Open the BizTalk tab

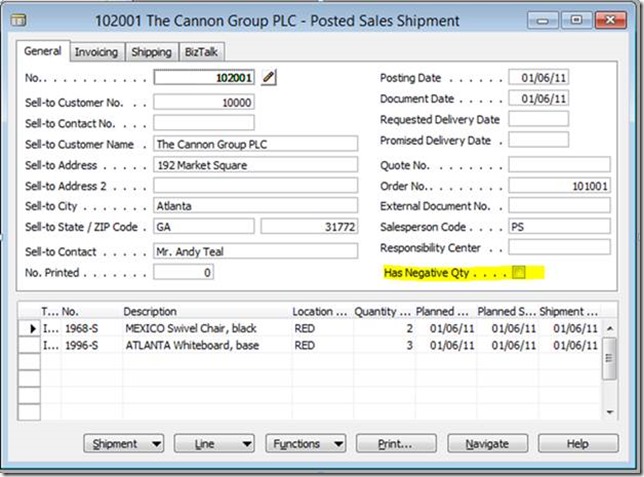pyautogui.click(x=201, y=52)
